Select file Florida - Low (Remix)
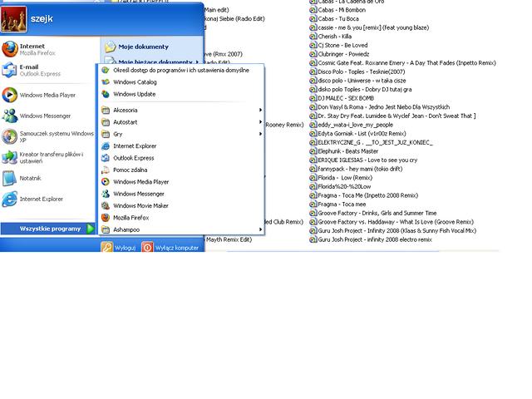532x399 pixels. [x=345, y=178]
